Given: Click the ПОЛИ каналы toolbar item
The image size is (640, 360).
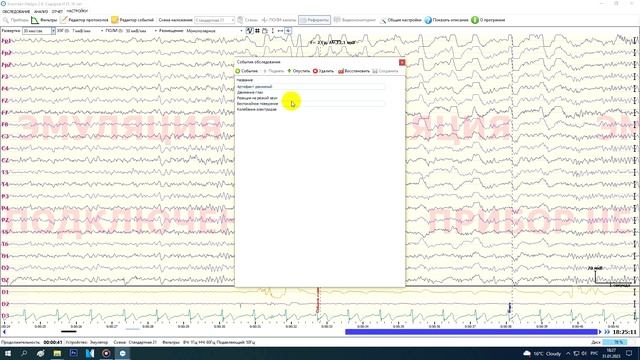Looking at the screenshot, I should (x=278, y=20).
